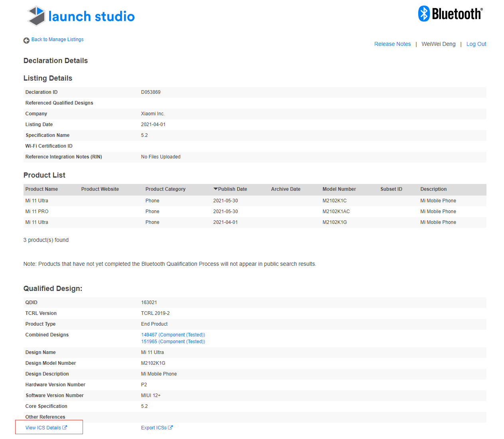
Task: Sort product list by Product Name
Action: pos(42,189)
